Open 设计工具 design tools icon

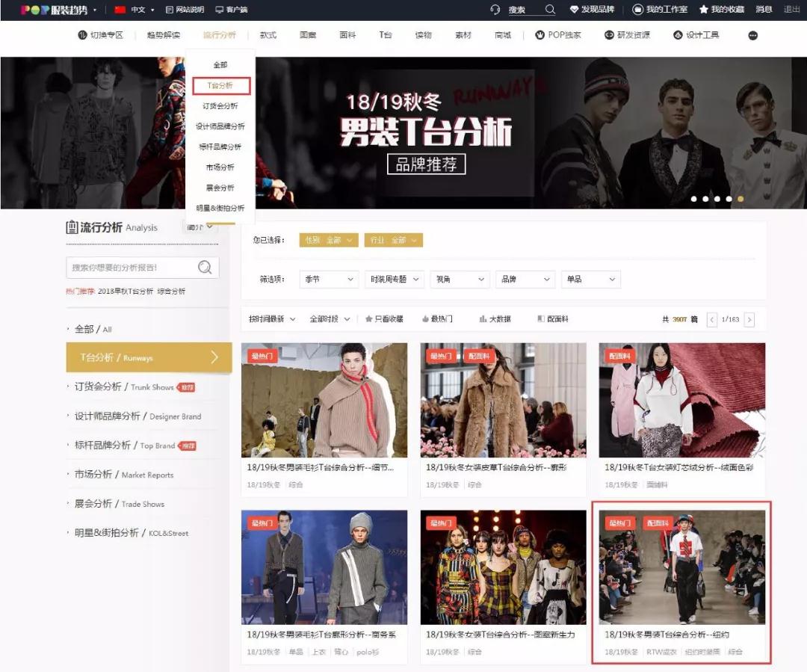click(678, 35)
